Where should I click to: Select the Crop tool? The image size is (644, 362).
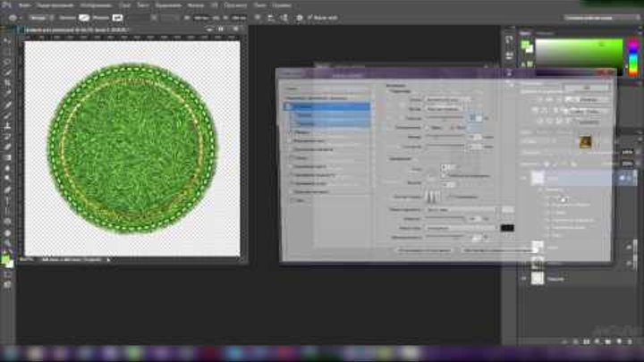click(x=7, y=83)
